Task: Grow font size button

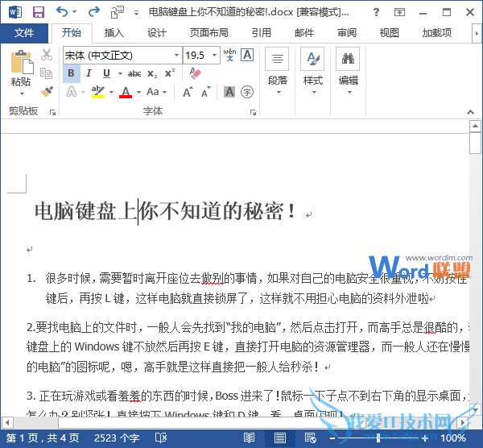Action: coord(188,92)
